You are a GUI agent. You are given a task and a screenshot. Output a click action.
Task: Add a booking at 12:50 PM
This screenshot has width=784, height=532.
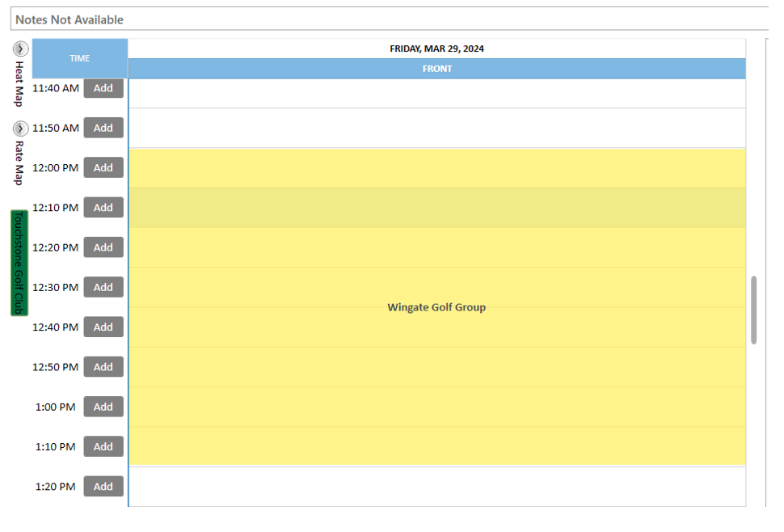coord(103,367)
